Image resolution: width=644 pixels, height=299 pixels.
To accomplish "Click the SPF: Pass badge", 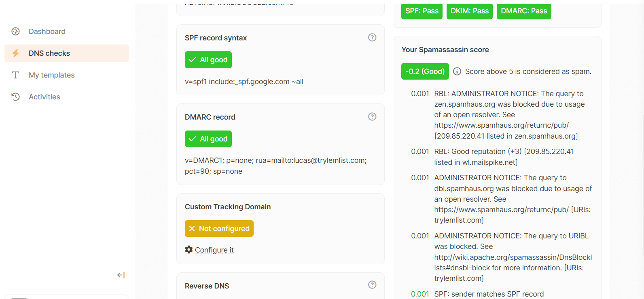I will [x=422, y=11].
